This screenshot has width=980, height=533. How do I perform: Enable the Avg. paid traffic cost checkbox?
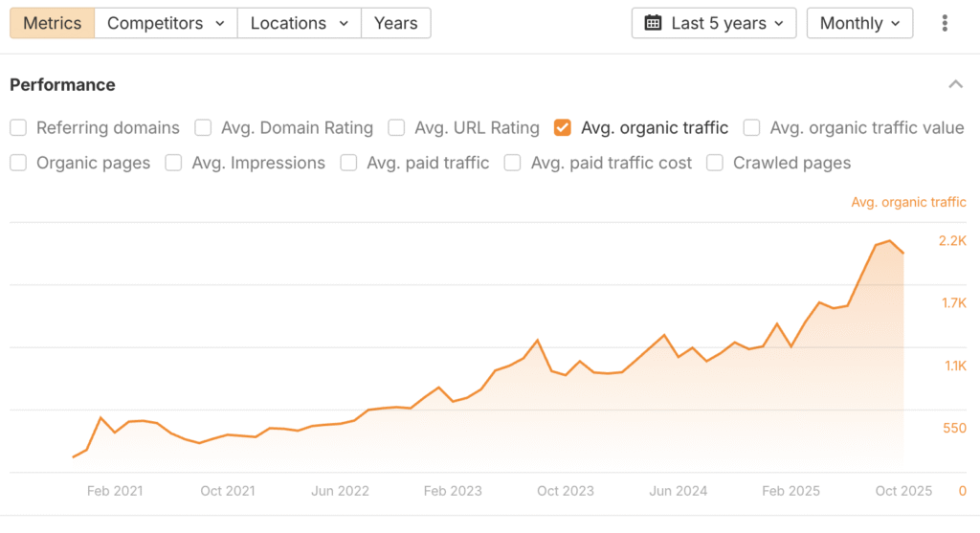(x=513, y=163)
